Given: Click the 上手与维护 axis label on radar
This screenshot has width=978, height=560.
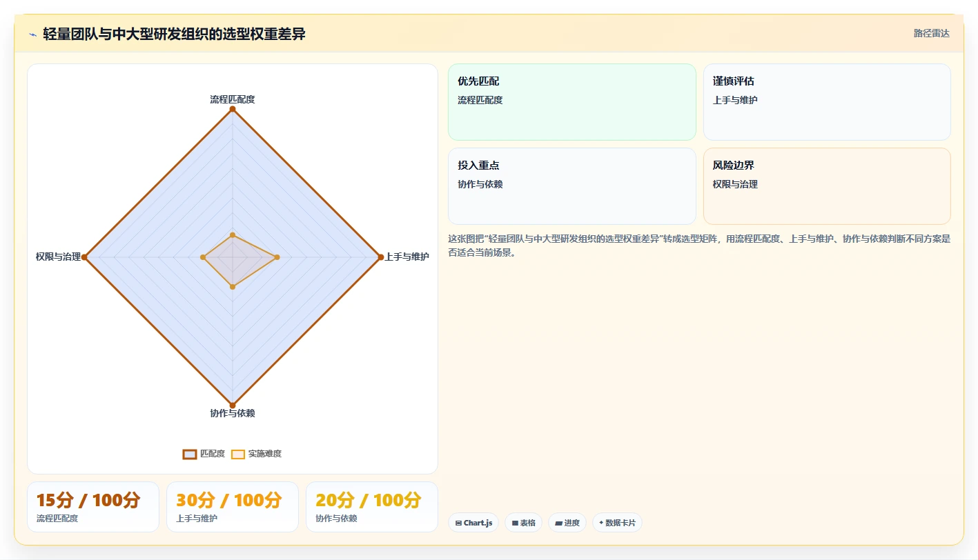Looking at the screenshot, I should click(407, 257).
